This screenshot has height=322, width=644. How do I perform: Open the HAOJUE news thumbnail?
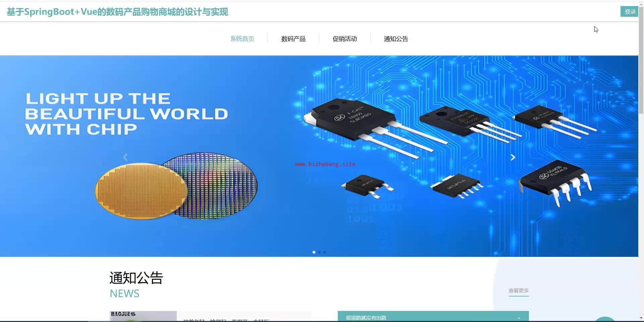pos(143,316)
